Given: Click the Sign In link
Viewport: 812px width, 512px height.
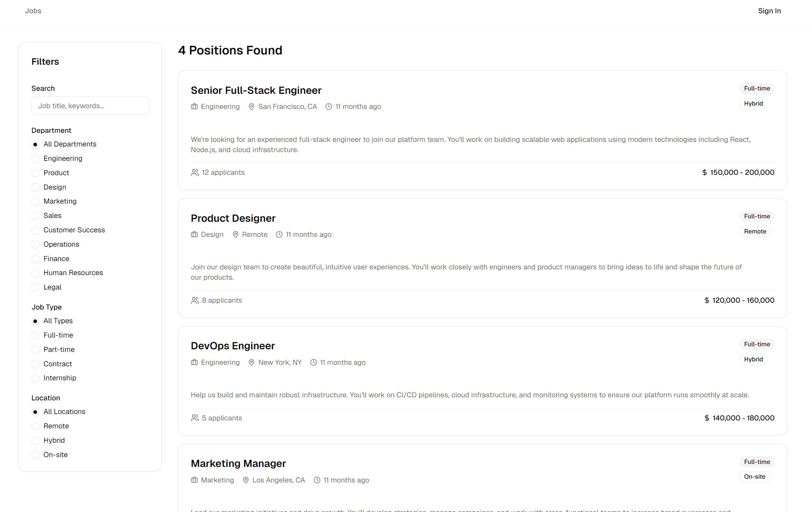Looking at the screenshot, I should click(x=769, y=11).
